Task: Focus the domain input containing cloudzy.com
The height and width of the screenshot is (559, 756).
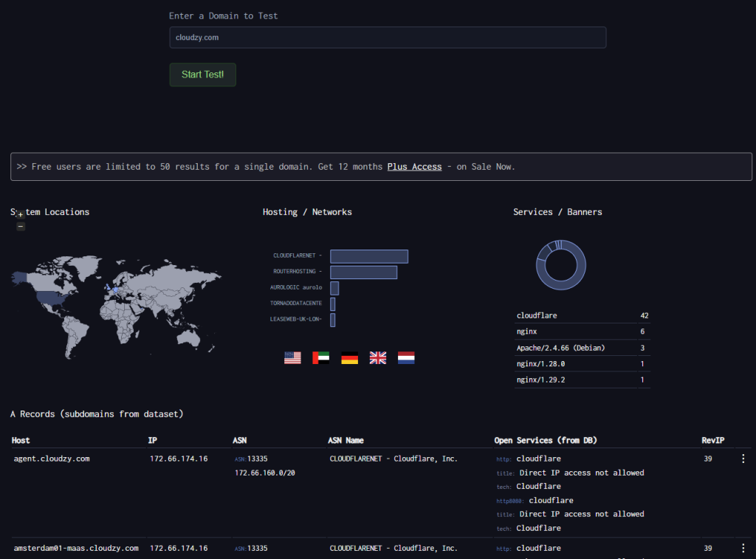Action: [388, 38]
